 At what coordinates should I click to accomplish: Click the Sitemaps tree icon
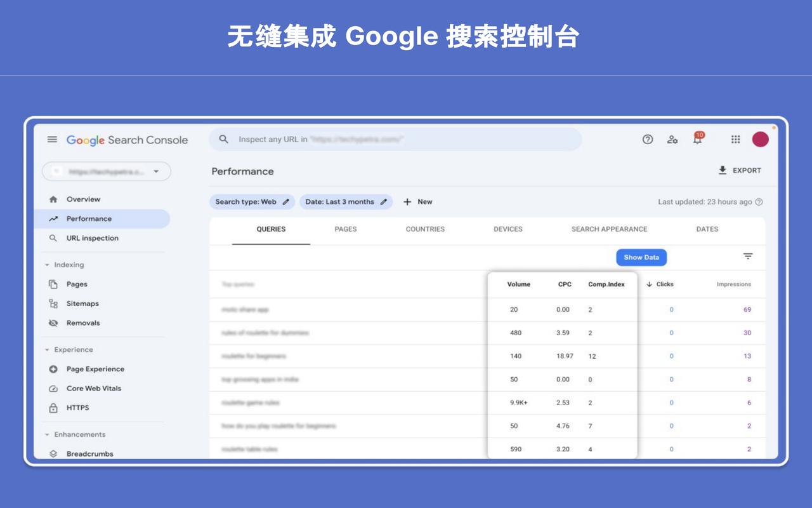coord(53,304)
